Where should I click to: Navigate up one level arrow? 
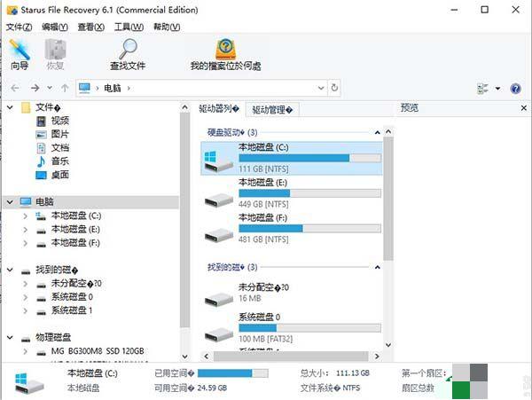[65, 88]
